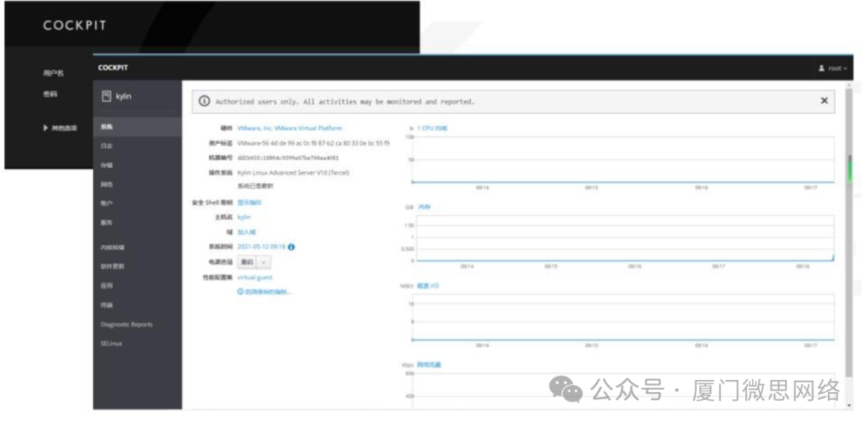Click the CPU usage graph area

click(625, 159)
